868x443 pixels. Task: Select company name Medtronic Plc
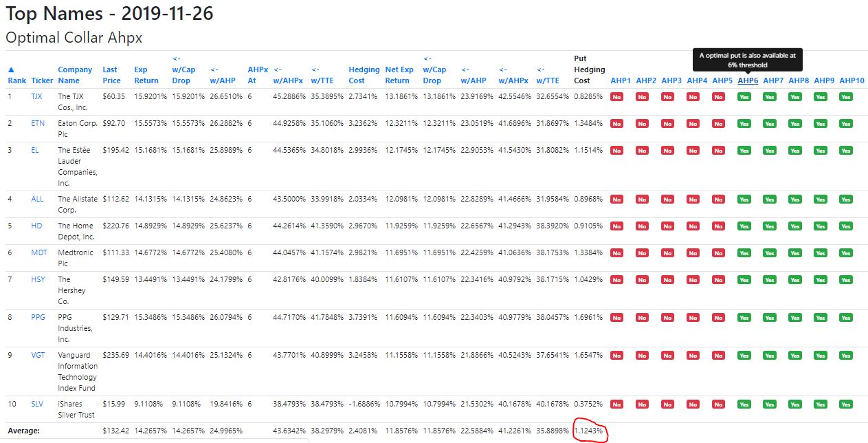point(76,258)
